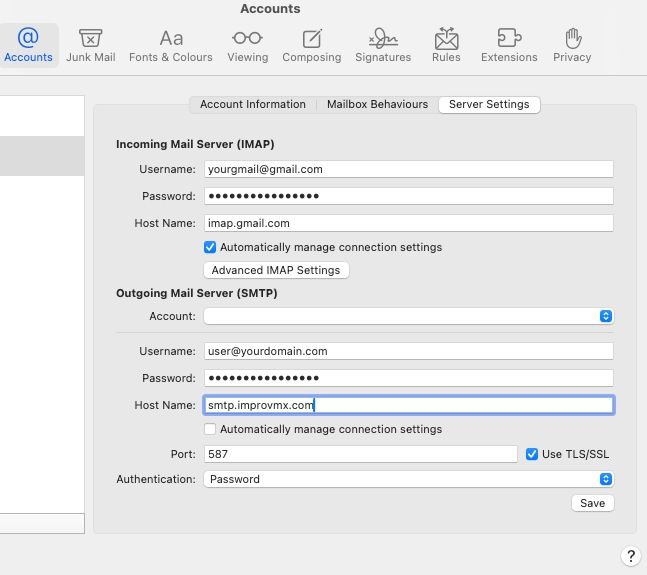This screenshot has height=575, width=647.
Task: Open the Rules preferences pane
Action: (446, 45)
